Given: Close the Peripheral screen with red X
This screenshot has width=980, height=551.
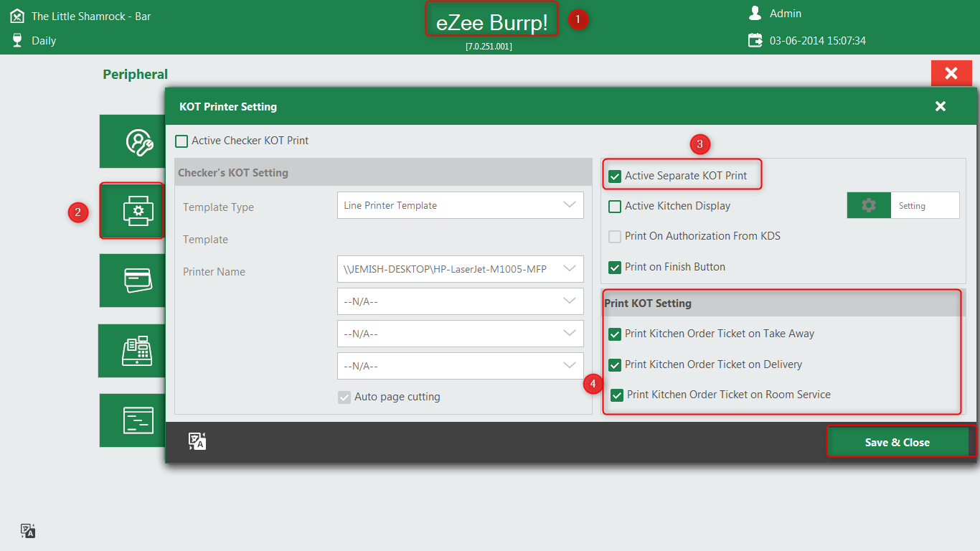Looking at the screenshot, I should point(951,73).
